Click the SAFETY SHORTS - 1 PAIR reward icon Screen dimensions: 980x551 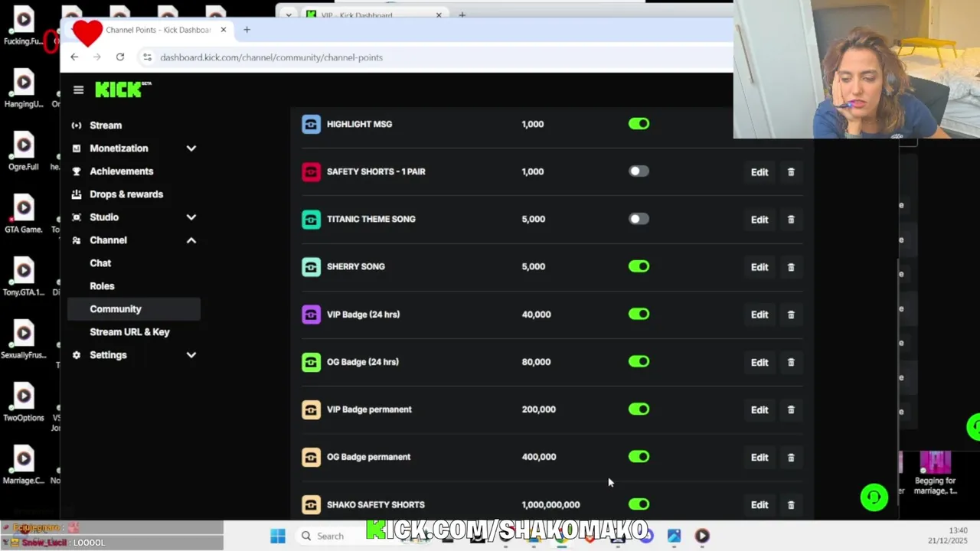[311, 171]
